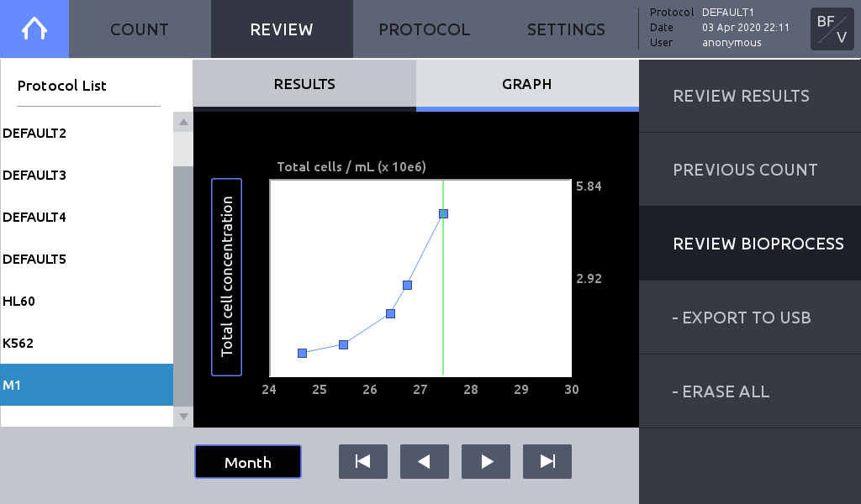Toggle the BF/V mode icon

(x=832, y=29)
